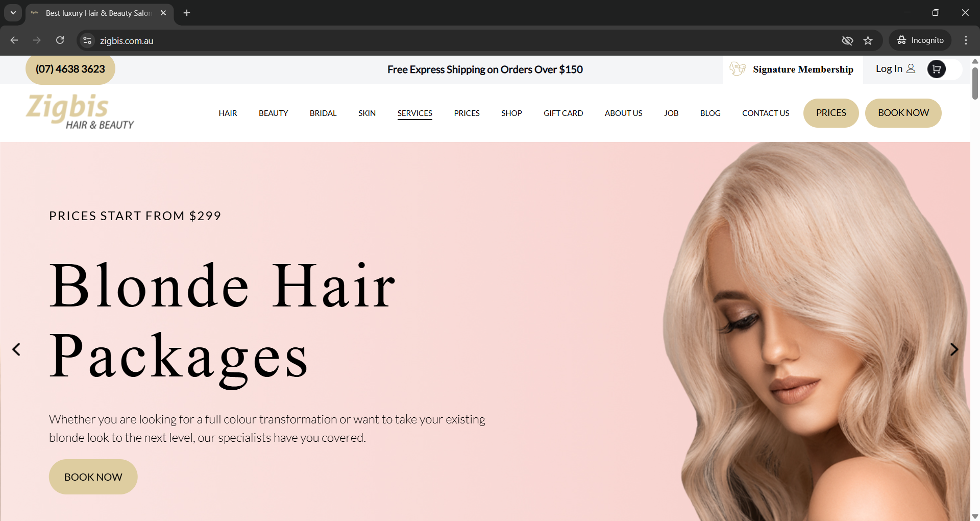Go to the next slide arrow
The image size is (980, 521).
(x=953, y=349)
